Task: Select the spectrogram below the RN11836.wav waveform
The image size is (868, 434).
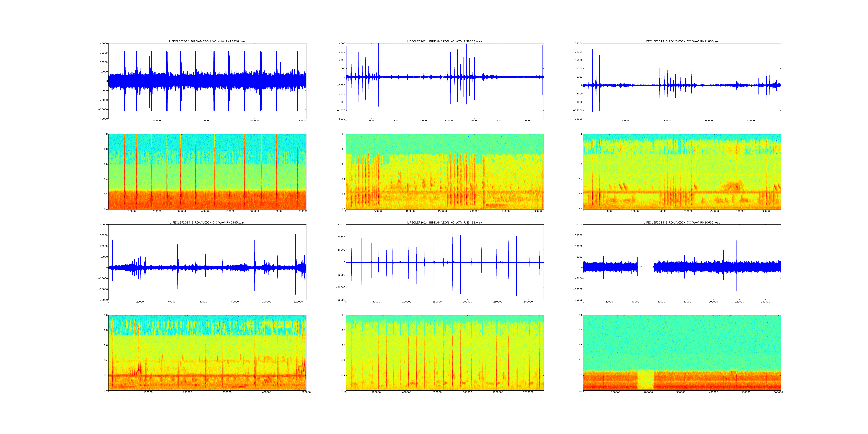Action: coord(682,172)
